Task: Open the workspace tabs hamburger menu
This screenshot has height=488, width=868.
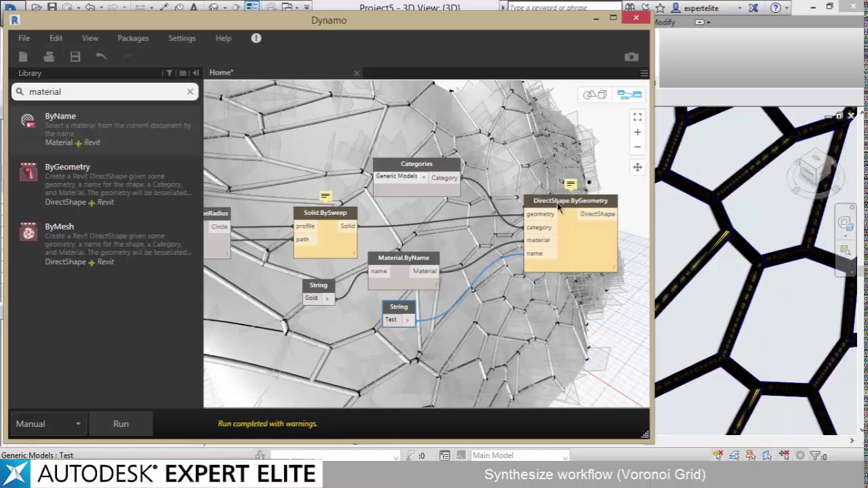Action: [x=644, y=73]
